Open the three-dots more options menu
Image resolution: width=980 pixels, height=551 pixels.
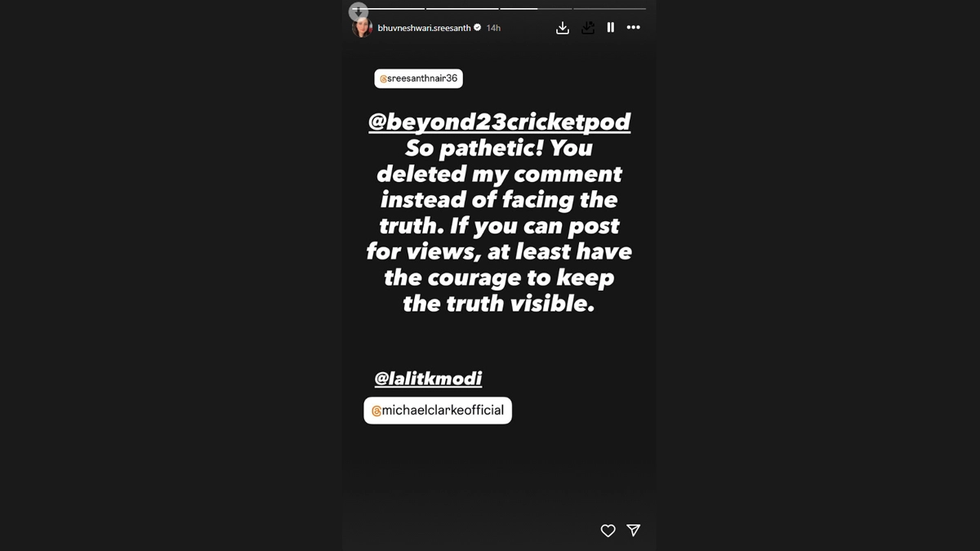click(634, 28)
